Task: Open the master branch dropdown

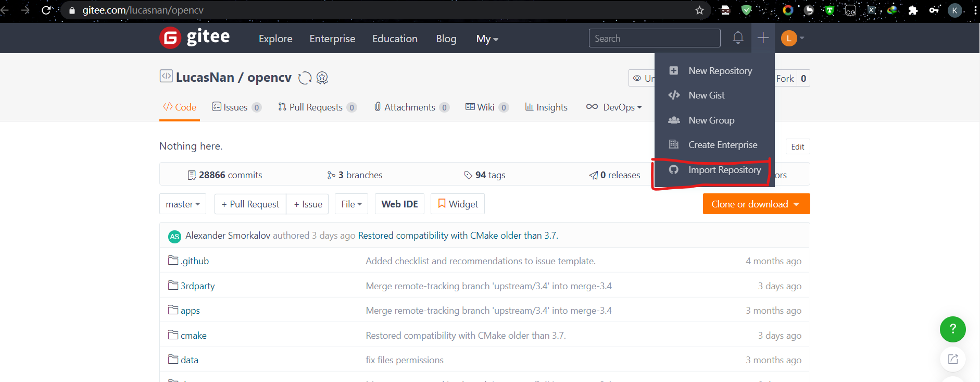Action: tap(183, 204)
